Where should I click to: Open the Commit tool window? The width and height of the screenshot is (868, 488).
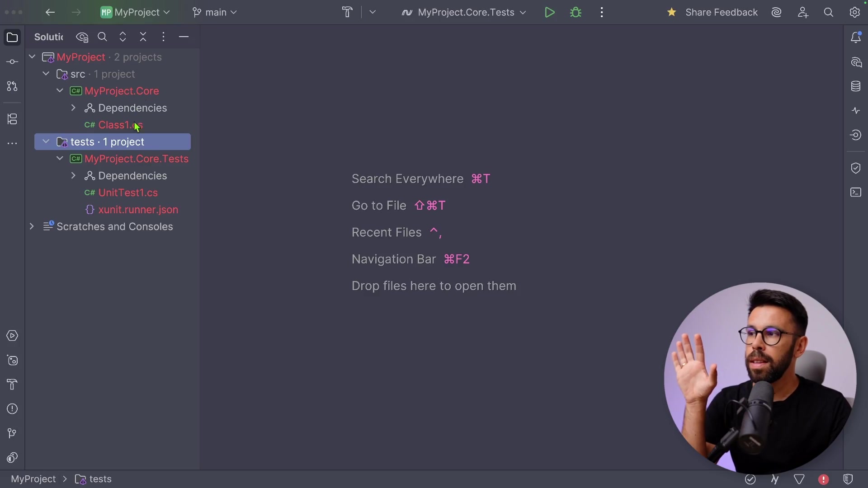pos(12,62)
